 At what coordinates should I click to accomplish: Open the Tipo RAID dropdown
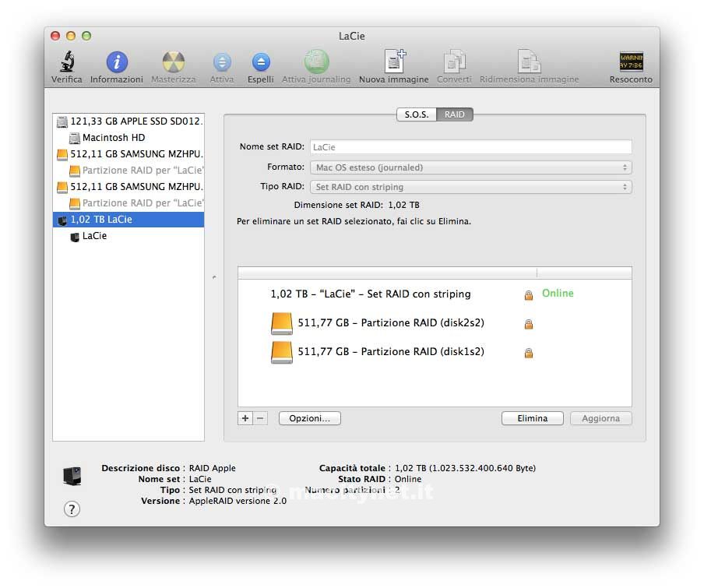click(470, 187)
